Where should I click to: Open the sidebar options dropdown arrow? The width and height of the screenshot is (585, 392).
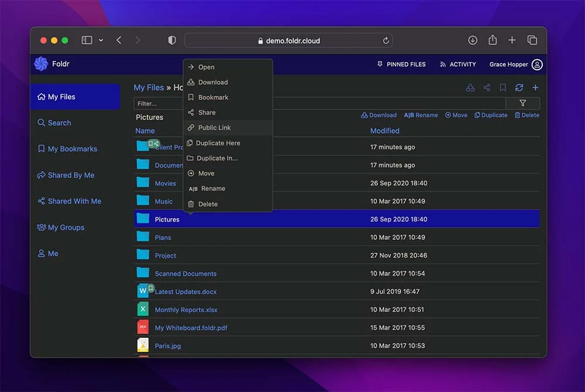101,40
